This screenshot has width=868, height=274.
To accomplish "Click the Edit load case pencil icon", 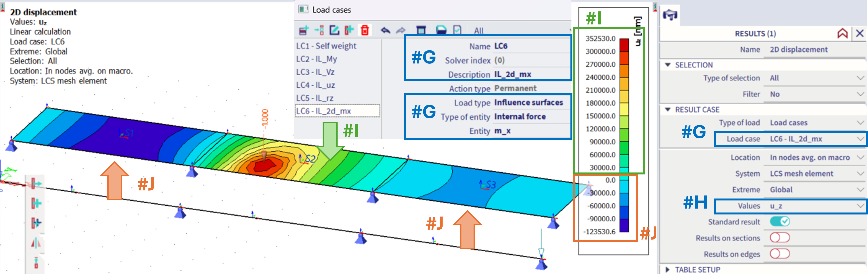I will click(334, 30).
